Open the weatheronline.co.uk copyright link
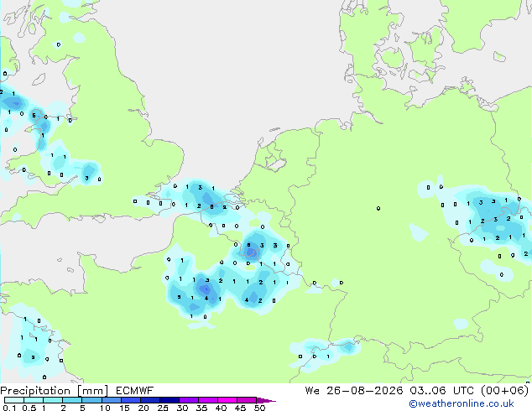Image resolution: width=532 pixels, height=411 pixels. 462,403
